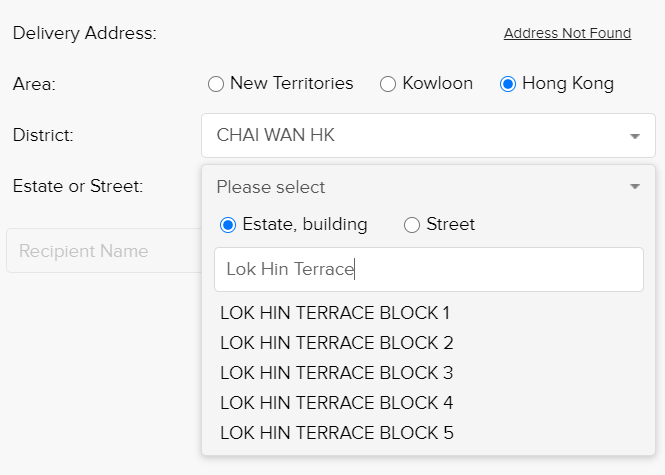Select LOK HIN TERRACE BLOCK 4
Image resolution: width=665 pixels, height=475 pixels.
tap(336, 403)
